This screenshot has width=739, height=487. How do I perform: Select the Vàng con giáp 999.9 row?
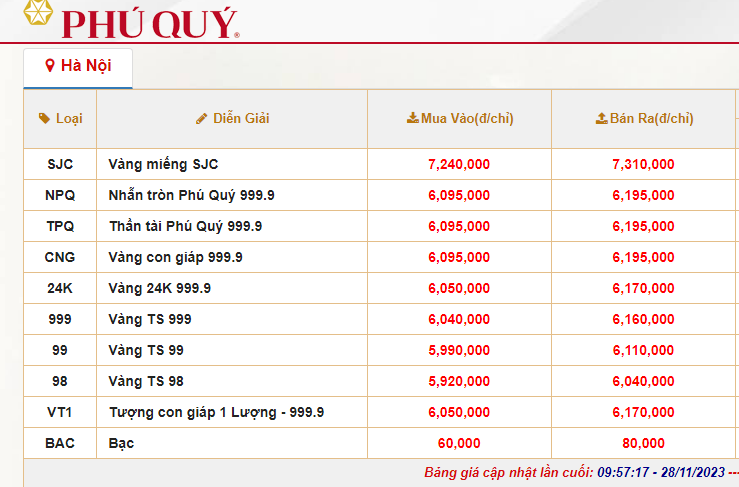tap(175, 257)
